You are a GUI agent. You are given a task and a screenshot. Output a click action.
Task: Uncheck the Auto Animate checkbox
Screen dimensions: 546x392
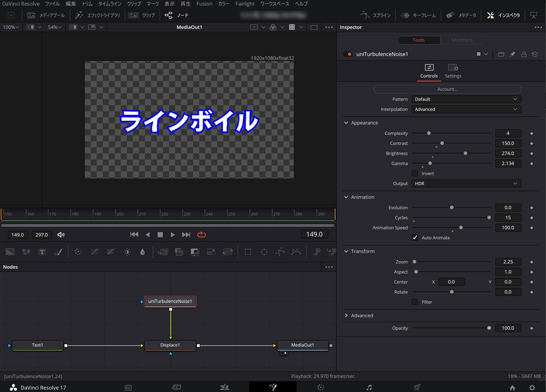tap(415, 238)
